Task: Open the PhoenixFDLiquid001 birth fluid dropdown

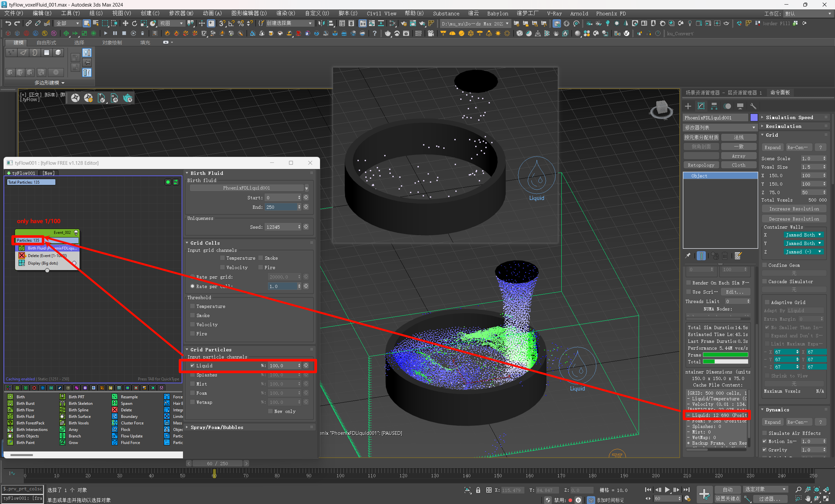Action: (x=306, y=188)
